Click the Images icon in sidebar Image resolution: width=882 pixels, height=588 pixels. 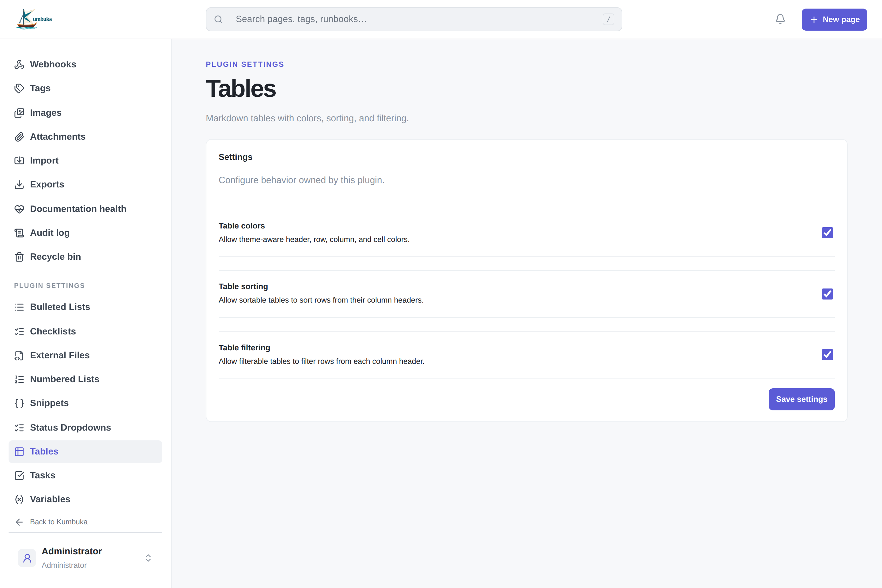point(19,113)
